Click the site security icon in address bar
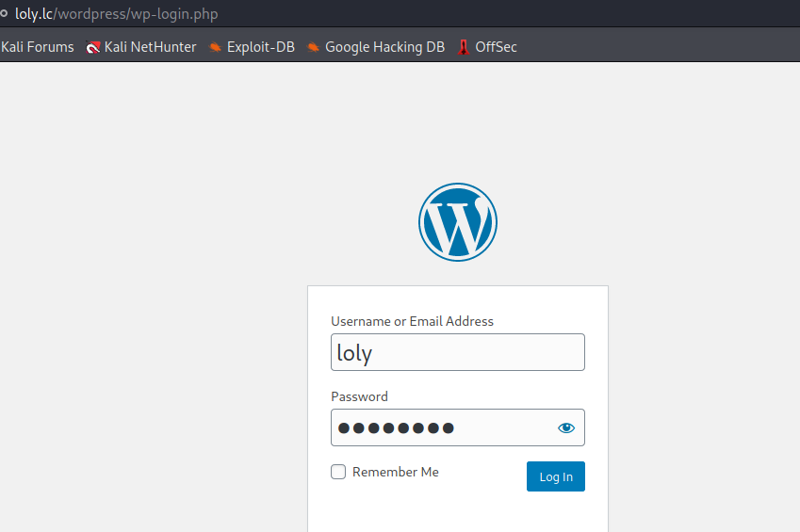The height and width of the screenshot is (532, 800). (4, 14)
